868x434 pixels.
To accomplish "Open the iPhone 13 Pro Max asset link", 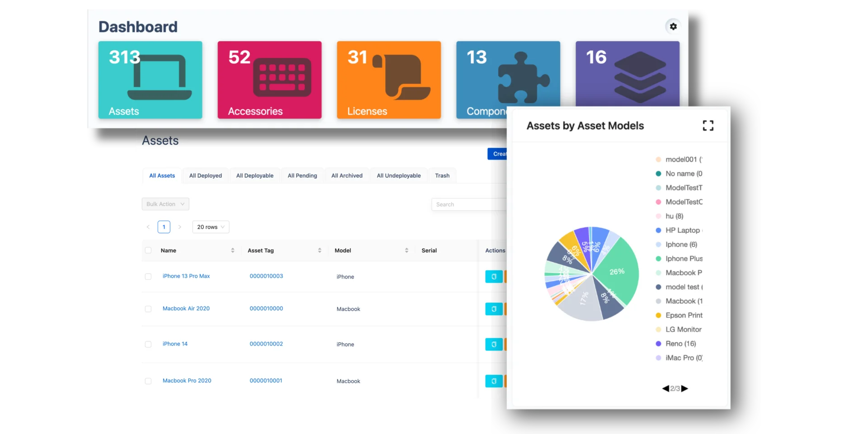I will [x=186, y=276].
